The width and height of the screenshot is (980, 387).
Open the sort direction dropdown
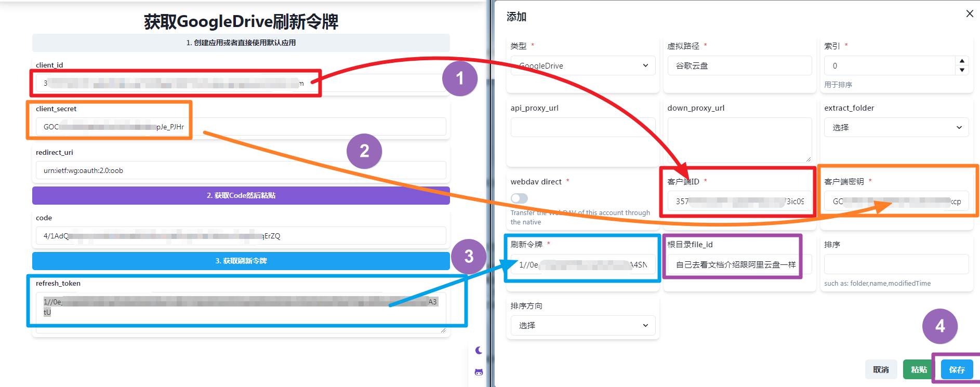[x=583, y=326]
